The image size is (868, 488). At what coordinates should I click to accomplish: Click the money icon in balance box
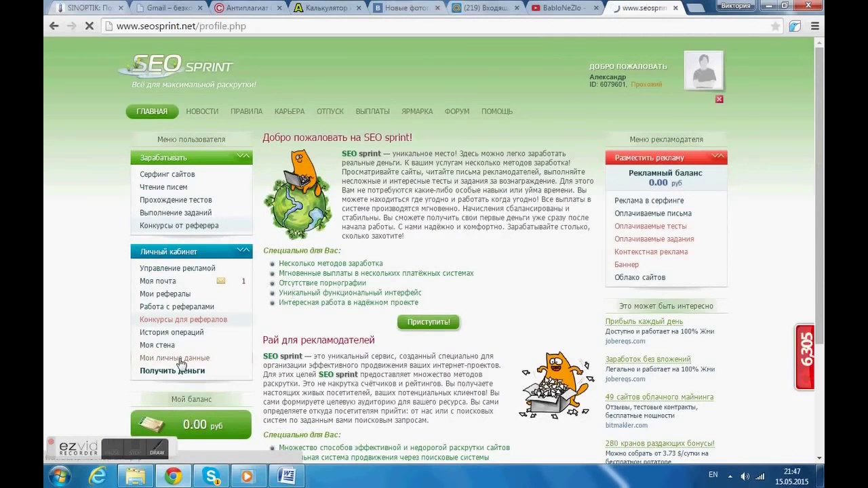click(152, 424)
